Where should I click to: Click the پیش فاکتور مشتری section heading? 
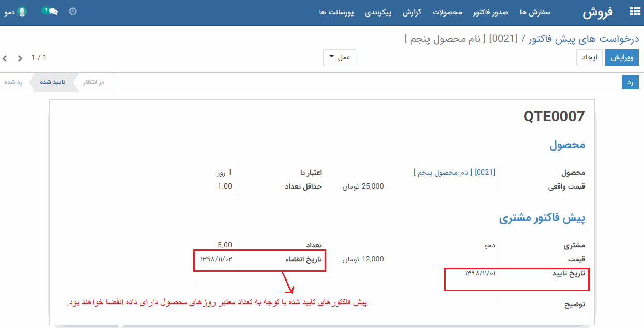[542, 218]
